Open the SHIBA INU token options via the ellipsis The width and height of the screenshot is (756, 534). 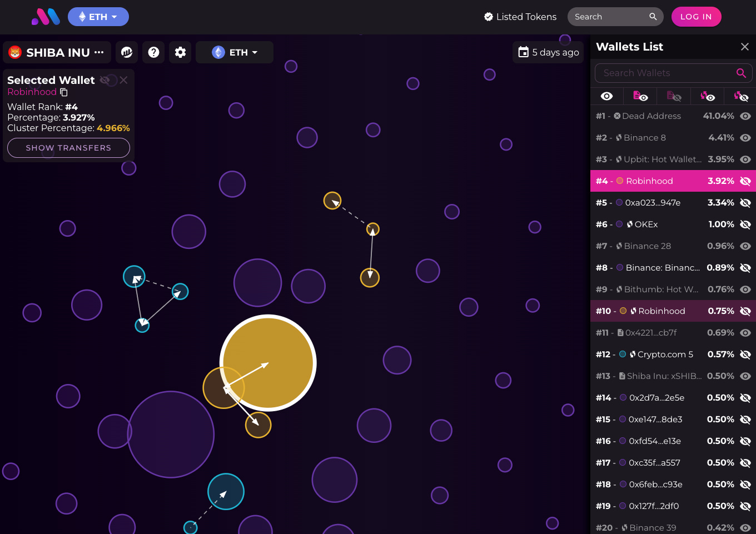coord(100,52)
